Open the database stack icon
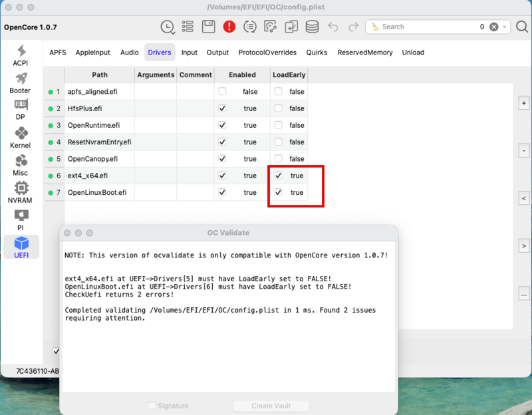The height and width of the screenshot is (415, 532). (x=312, y=27)
